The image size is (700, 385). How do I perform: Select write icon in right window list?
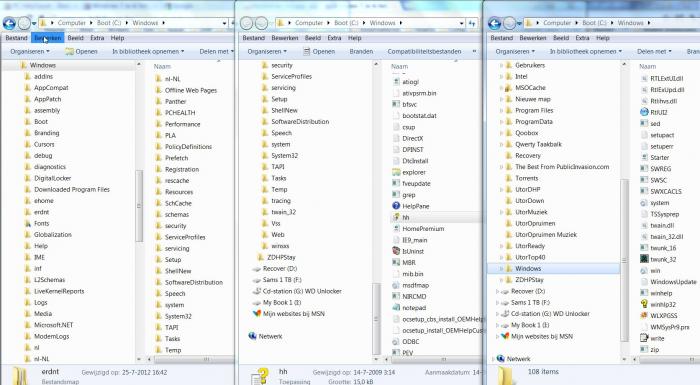(644, 338)
